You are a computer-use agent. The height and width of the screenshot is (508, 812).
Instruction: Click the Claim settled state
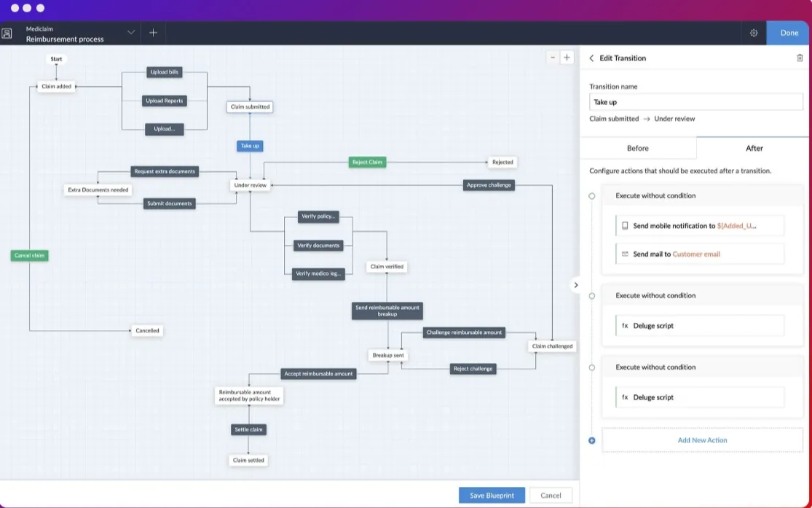click(248, 461)
